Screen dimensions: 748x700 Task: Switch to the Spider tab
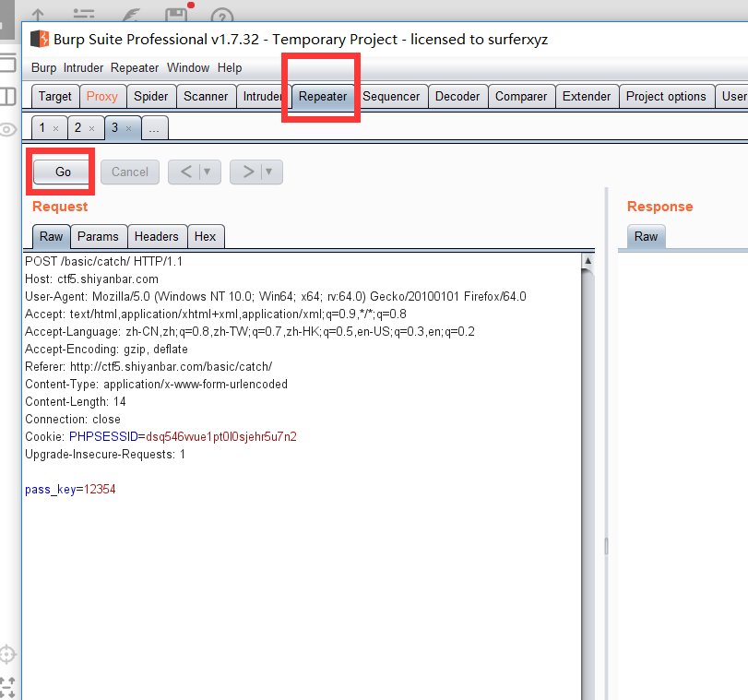(x=150, y=97)
